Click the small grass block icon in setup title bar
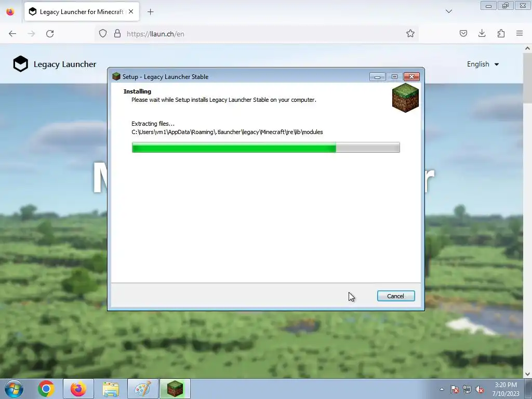The height and width of the screenshot is (399, 532). coord(116,76)
